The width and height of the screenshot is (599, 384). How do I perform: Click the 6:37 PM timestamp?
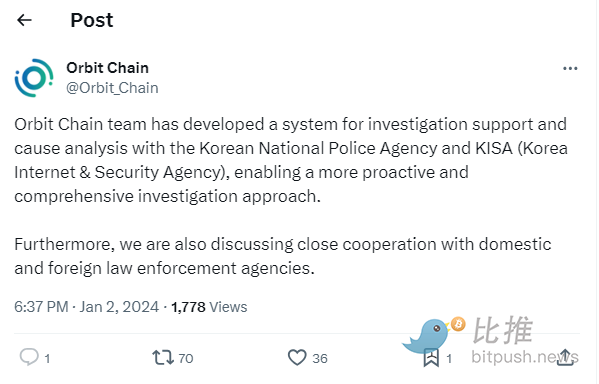click(41, 307)
